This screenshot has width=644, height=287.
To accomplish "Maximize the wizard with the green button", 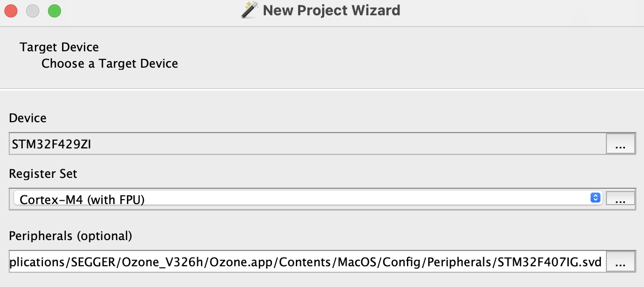I will pyautogui.click(x=54, y=11).
